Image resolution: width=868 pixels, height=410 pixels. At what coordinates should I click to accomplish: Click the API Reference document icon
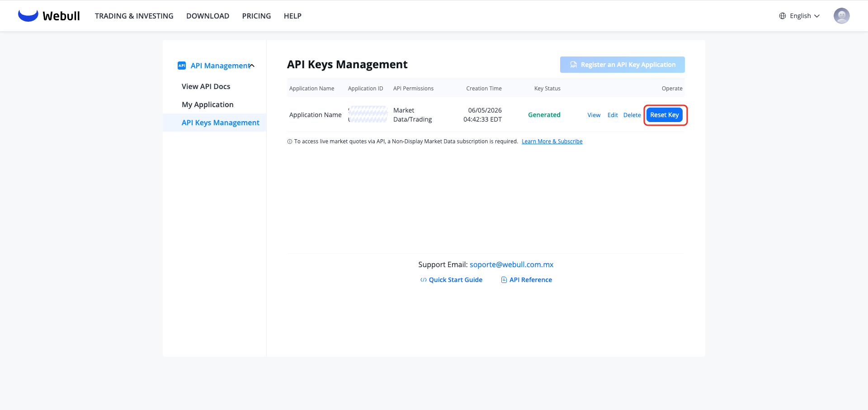pyautogui.click(x=504, y=280)
